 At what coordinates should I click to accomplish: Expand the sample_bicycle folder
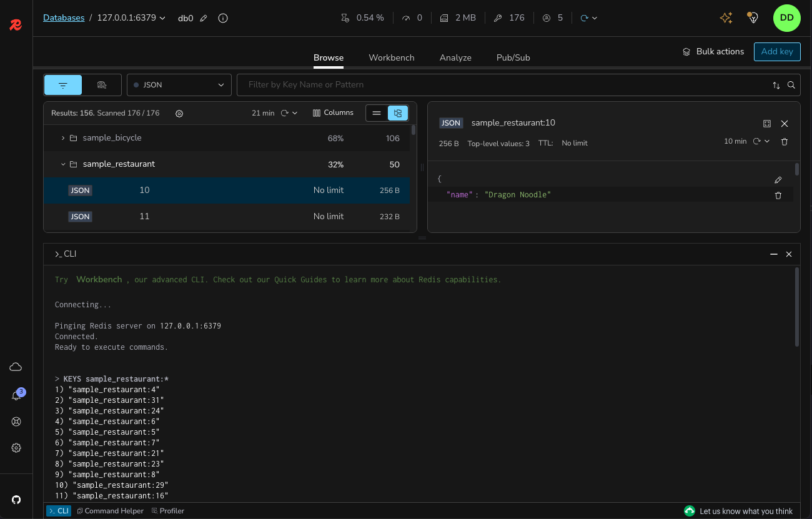coord(63,138)
